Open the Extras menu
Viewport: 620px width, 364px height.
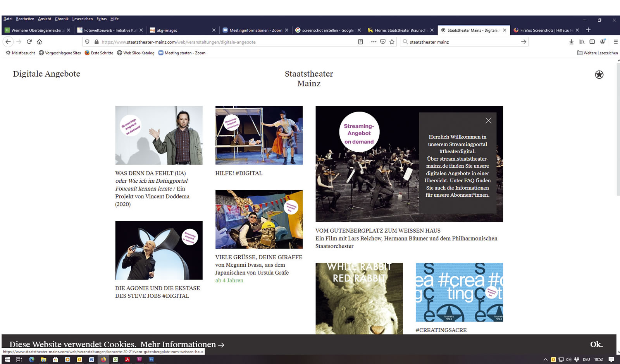click(102, 19)
